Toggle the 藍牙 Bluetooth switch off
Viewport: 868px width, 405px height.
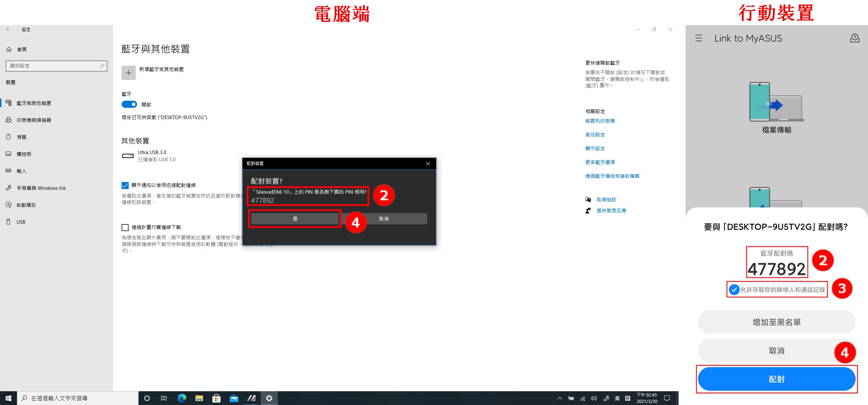coord(129,104)
